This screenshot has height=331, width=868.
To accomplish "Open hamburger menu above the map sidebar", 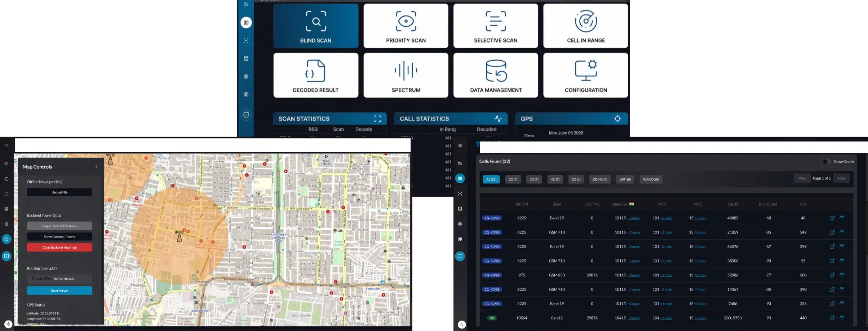I will point(6,146).
